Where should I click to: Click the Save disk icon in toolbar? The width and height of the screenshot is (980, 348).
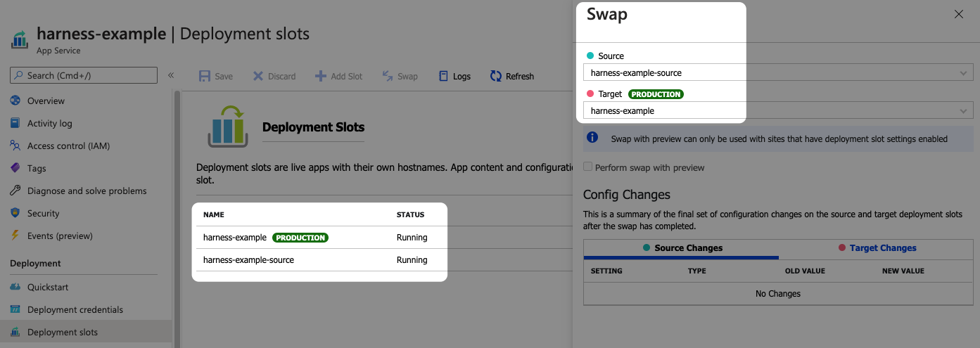pos(205,76)
